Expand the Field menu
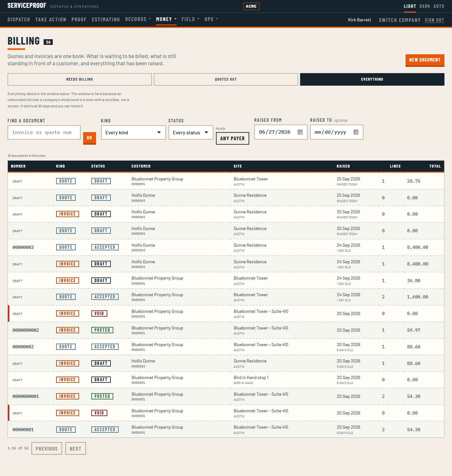Viewport: 452px width, 476px height. coord(191,19)
